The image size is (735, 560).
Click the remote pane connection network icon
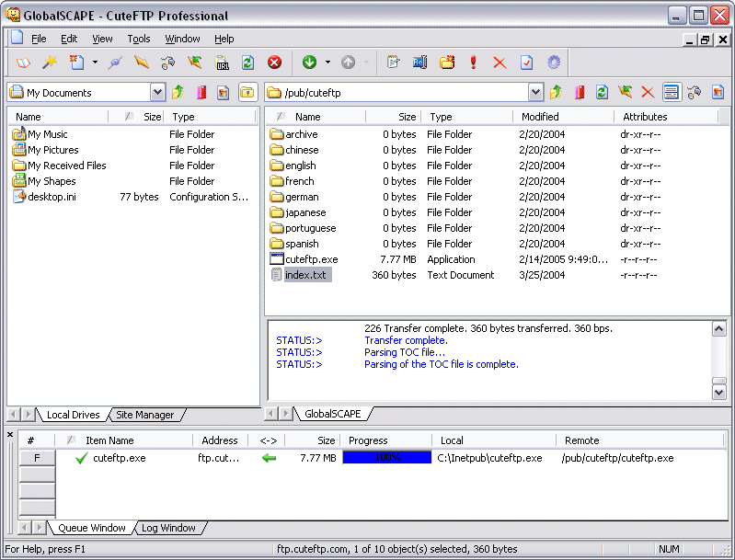(695, 92)
